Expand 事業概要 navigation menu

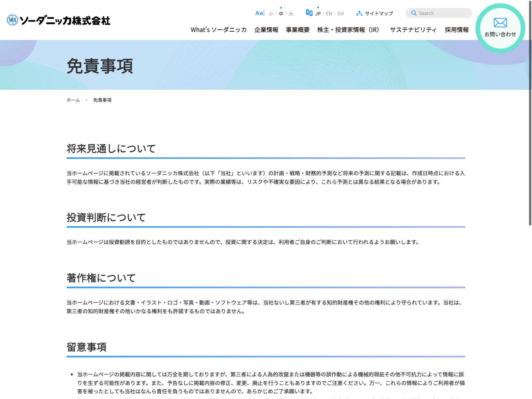coord(298,30)
